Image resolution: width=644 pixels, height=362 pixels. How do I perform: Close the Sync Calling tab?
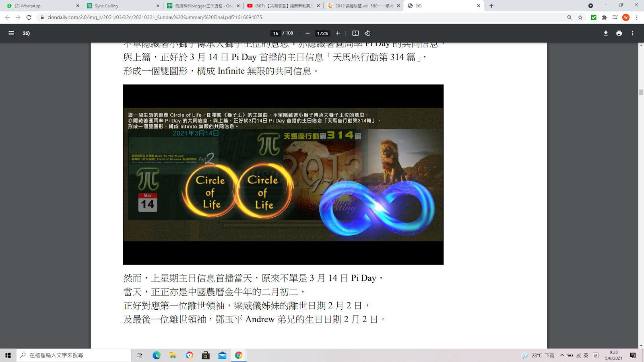click(158, 6)
